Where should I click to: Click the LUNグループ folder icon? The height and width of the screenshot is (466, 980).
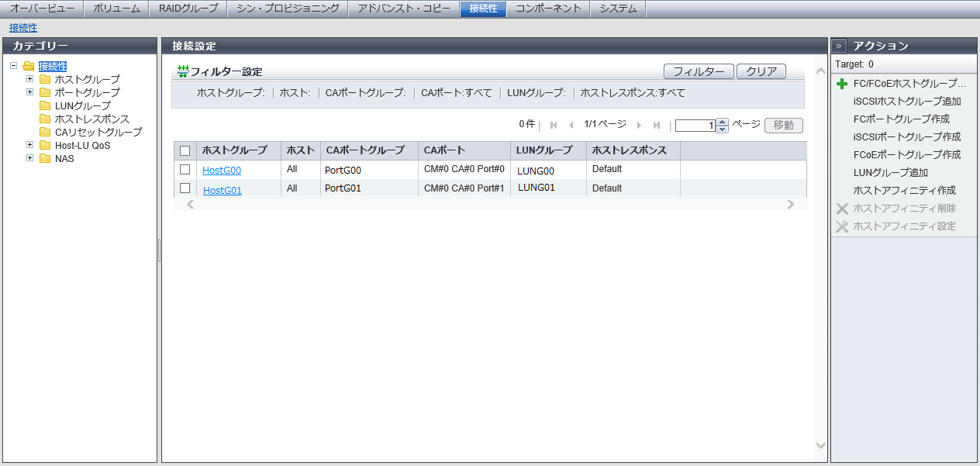[x=45, y=105]
